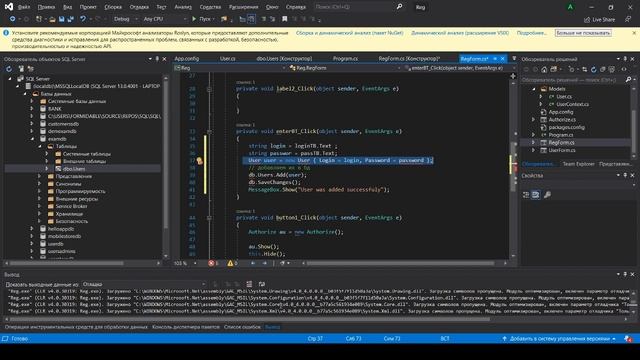
Task: Open the Any CPU platform dropdown
Action: [x=164, y=19]
